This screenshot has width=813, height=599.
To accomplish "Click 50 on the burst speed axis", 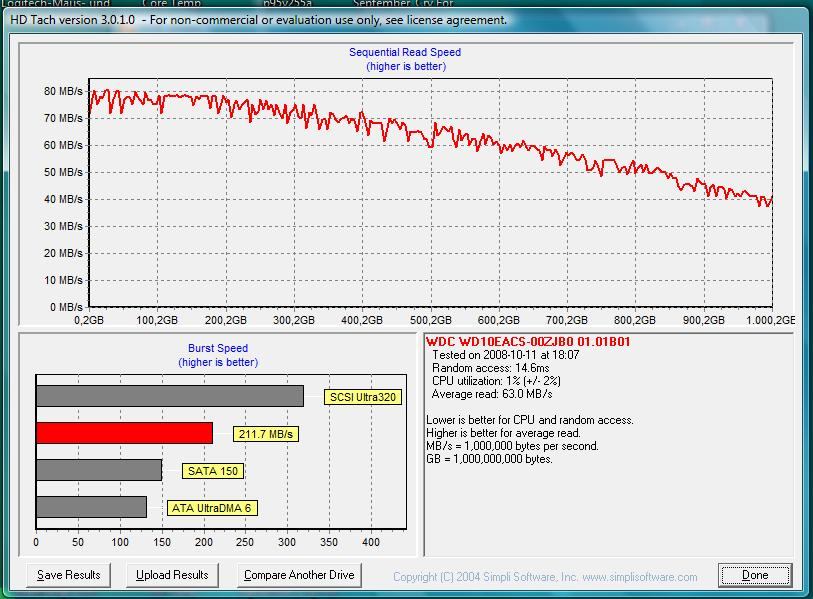I will (x=78, y=542).
